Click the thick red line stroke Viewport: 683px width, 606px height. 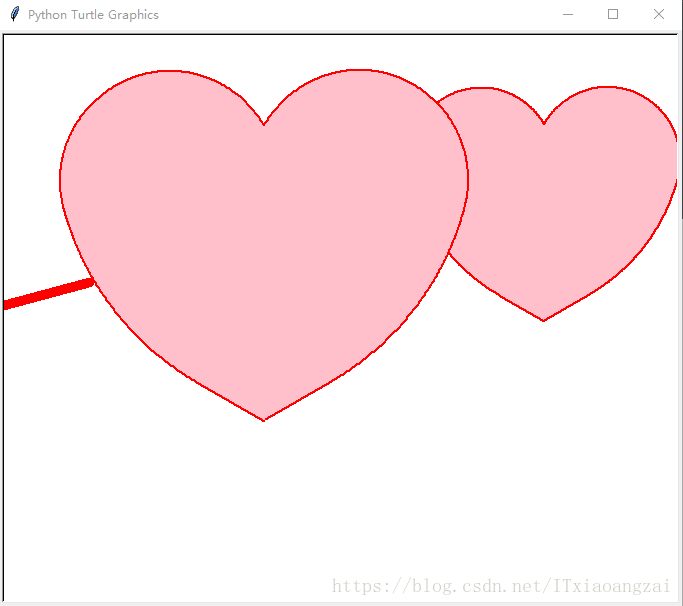coord(49,294)
